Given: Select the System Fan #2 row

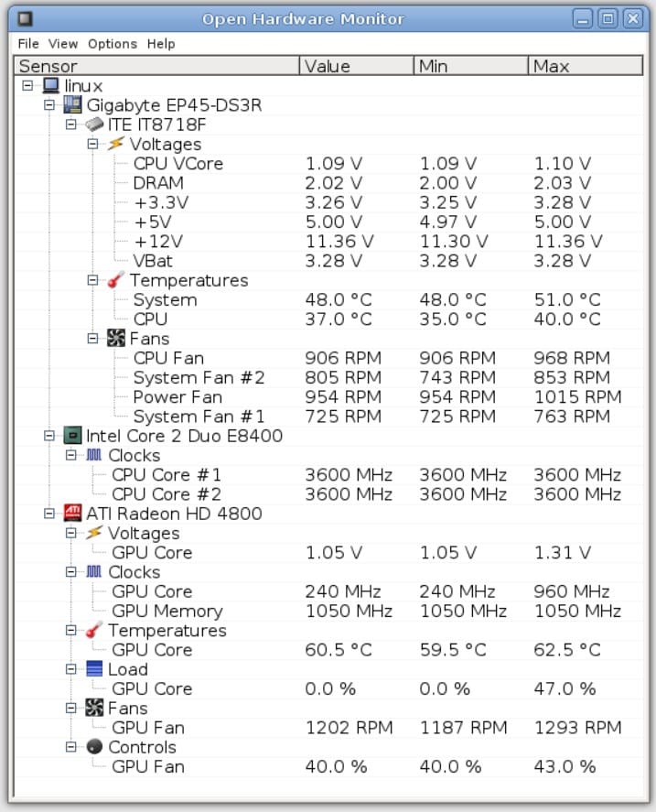Looking at the screenshot, I should pos(328,377).
